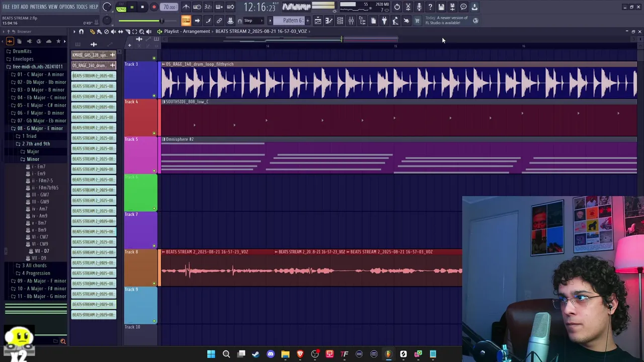Select VII - D7 MIDI file
The width and height of the screenshot is (644, 362).
point(41,251)
